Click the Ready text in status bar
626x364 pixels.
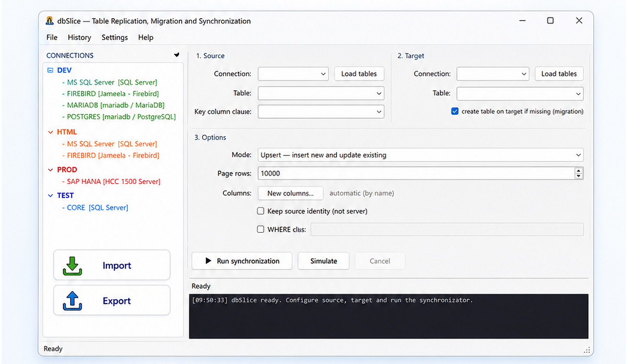tap(53, 349)
